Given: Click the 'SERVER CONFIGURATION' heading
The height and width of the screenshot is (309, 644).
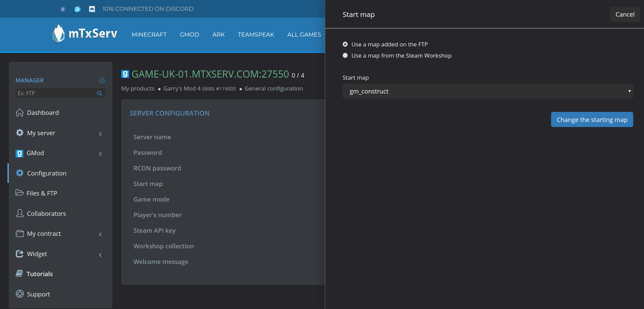Looking at the screenshot, I should pyautogui.click(x=169, y=113).
